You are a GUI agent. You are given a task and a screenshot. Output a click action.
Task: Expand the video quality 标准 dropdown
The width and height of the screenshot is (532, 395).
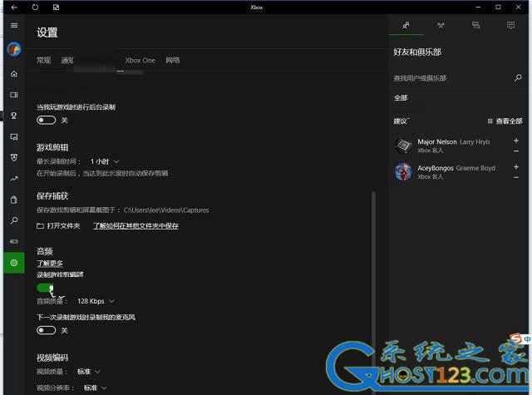tap(88, 372)
